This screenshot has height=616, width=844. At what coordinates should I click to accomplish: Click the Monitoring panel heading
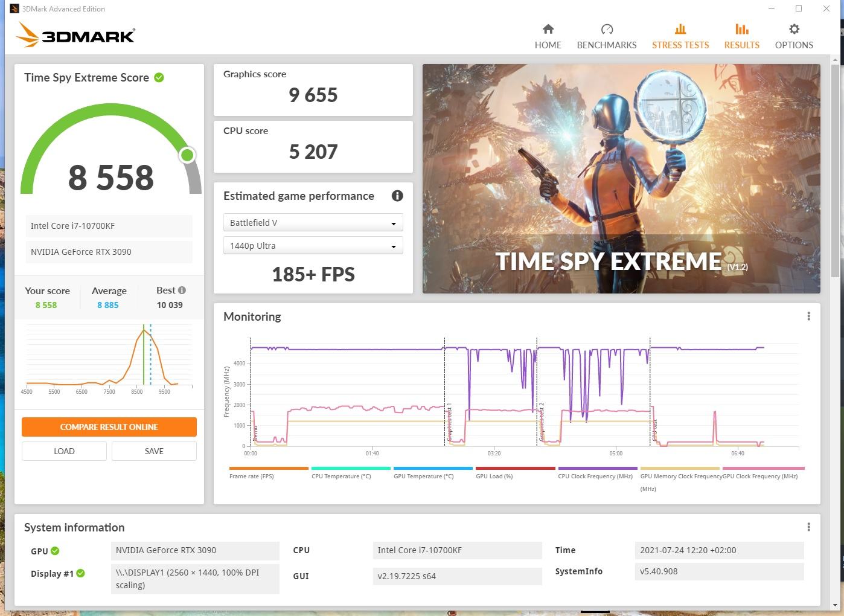click(252, 316)
